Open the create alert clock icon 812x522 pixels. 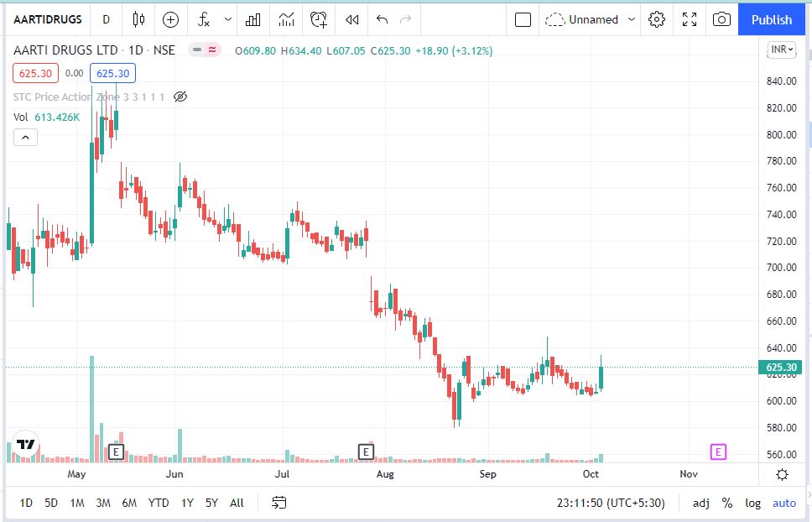pos(319,19)
